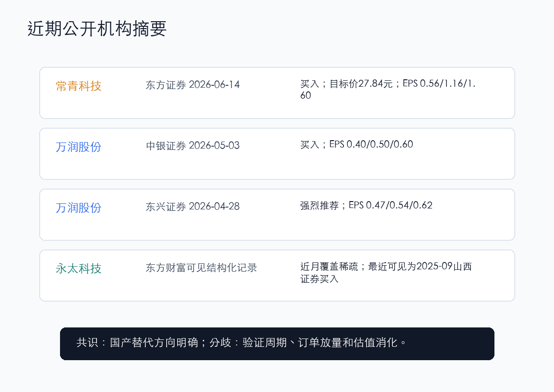Click 东方财富可见结构化记录 text
Viewport: 554px width, 392px height.
(201, 267)
